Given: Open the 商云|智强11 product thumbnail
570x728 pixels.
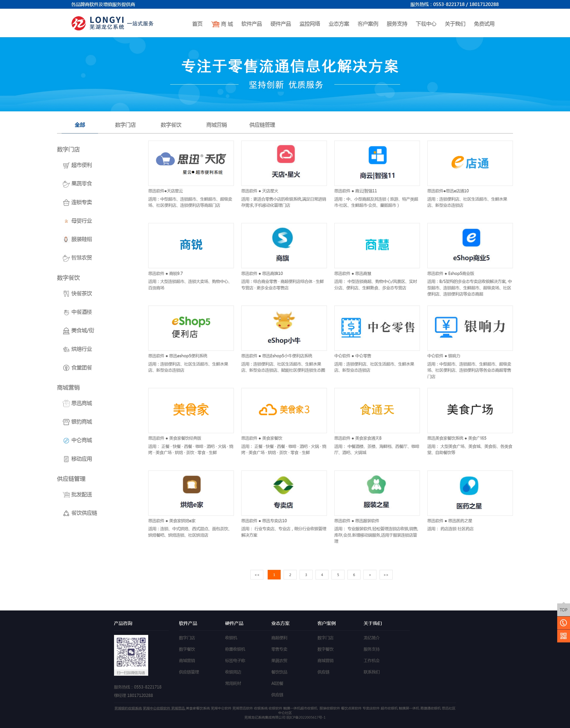Looking at the screenshot, I should click(377, 163).
